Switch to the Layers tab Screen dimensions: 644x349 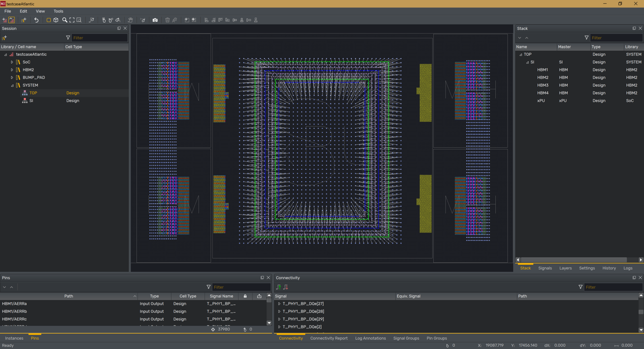click(565, 268)
